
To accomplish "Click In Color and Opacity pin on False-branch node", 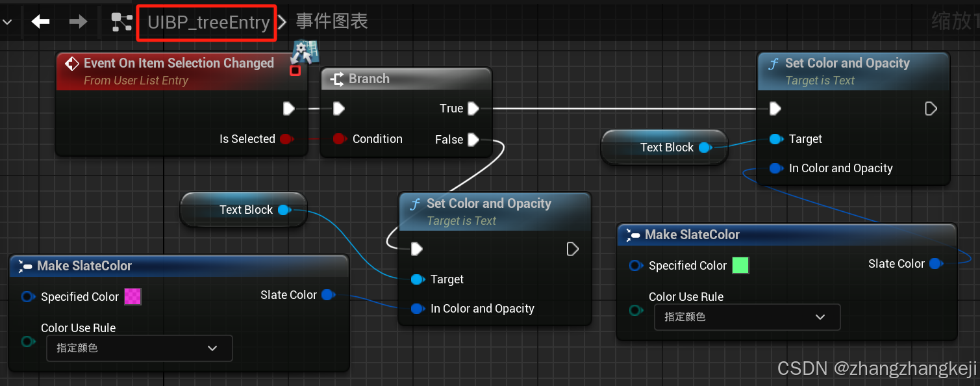I will [417, 309].
